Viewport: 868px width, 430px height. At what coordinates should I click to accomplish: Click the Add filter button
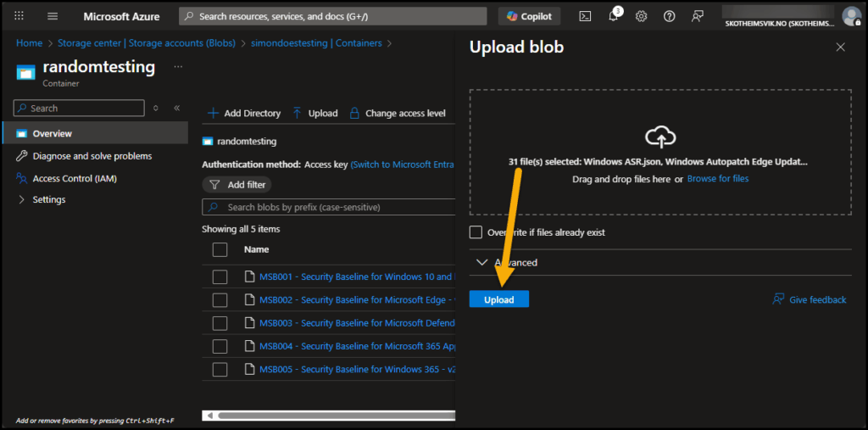(x=237, y=185)
